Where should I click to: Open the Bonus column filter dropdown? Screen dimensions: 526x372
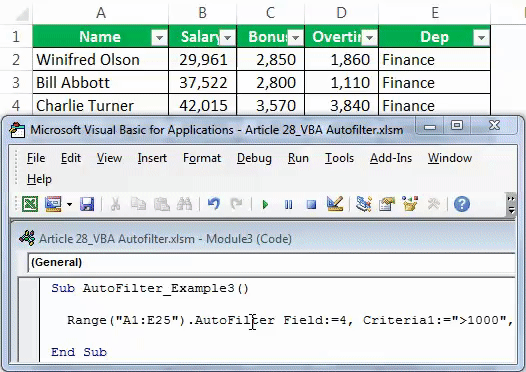(x=296, y=37)
